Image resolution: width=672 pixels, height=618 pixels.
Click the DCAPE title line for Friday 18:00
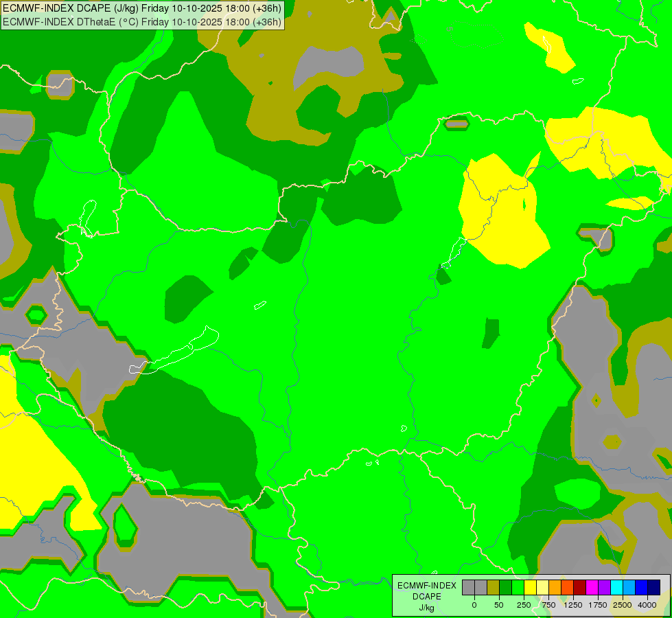[x=142, y=8]
